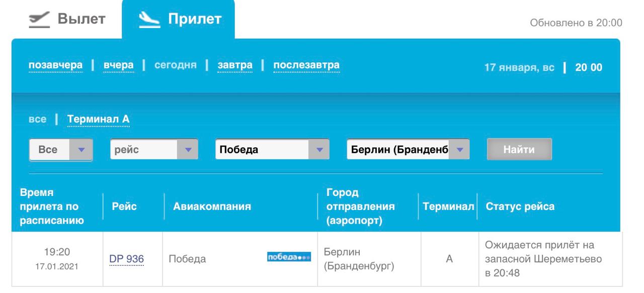Click the 17 января, вс date text
Image resolution: width=644 pixels, height=293 pixels.
click(x=519, y=67)
